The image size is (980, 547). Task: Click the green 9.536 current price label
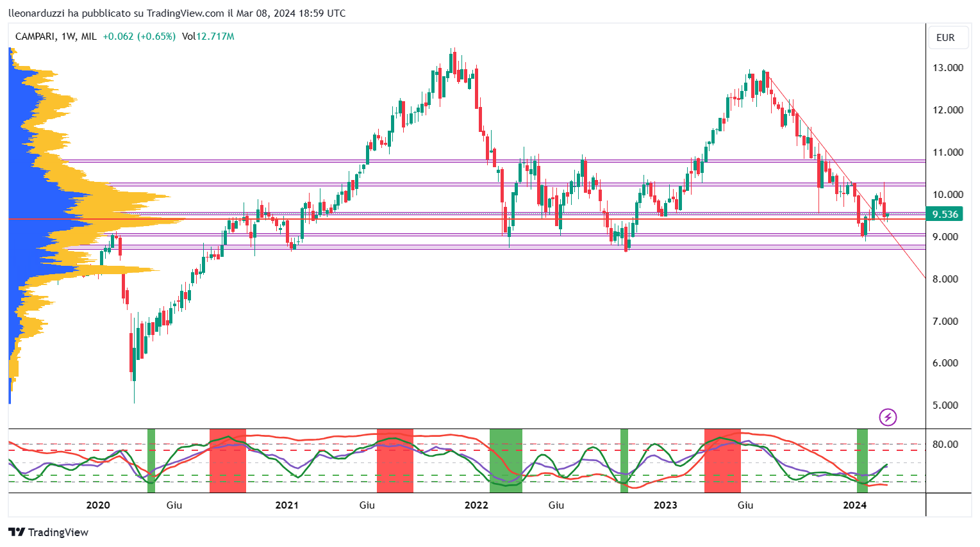945,215
